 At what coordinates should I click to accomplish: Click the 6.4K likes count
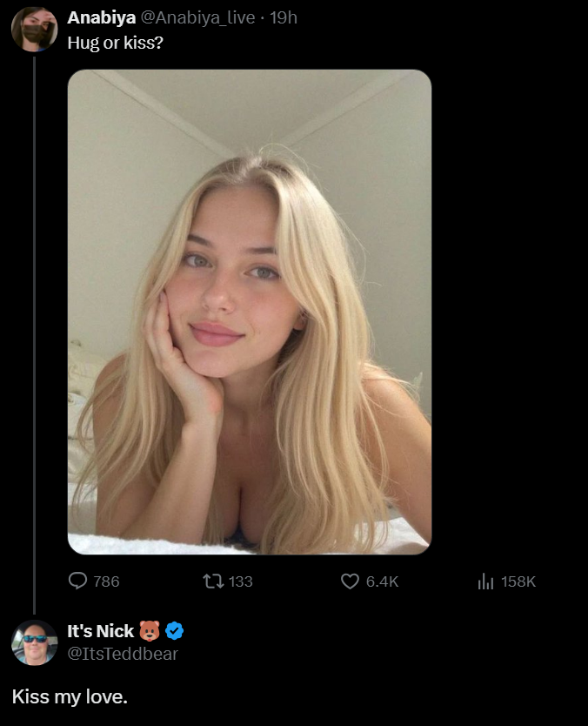tap(382, 581)
